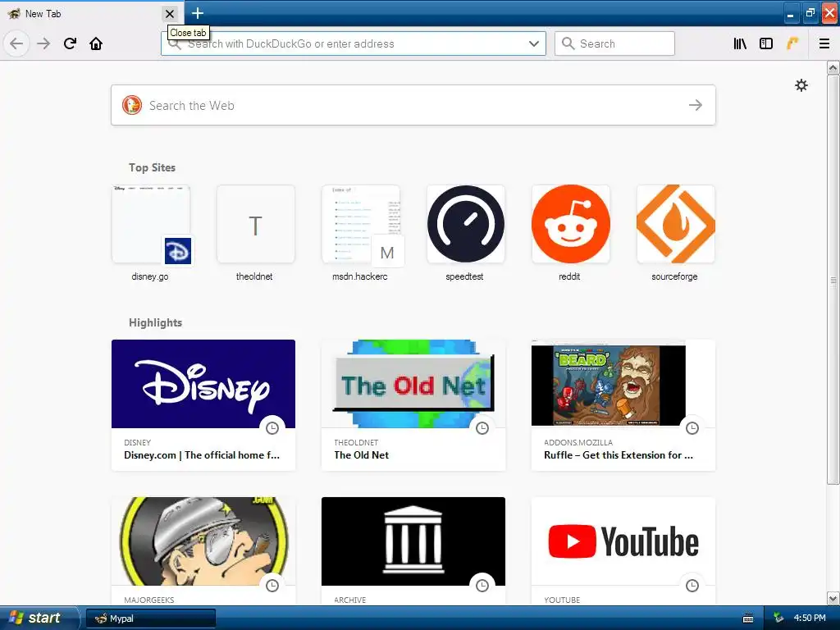The image size is (840, 630).
Task: Open the Ruffle extension highlight image
Action: pyautogui.click(x=623, y=384)
